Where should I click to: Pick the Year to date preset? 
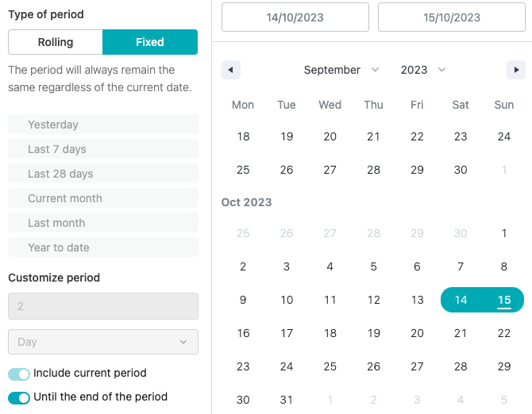103,247
